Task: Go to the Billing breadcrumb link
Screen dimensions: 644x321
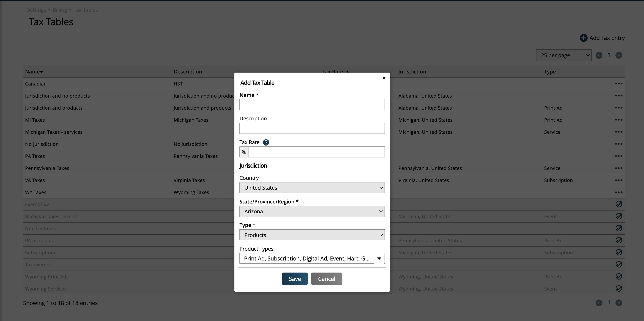Action: tap(60, 10)
